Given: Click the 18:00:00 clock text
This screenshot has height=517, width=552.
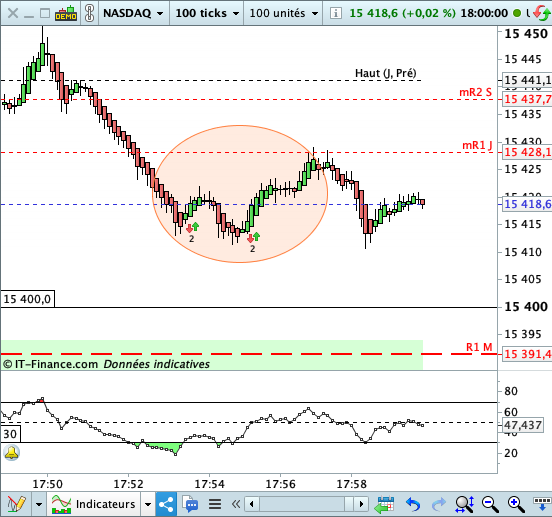Looking at the screenshot, I should tap(484, 13).
